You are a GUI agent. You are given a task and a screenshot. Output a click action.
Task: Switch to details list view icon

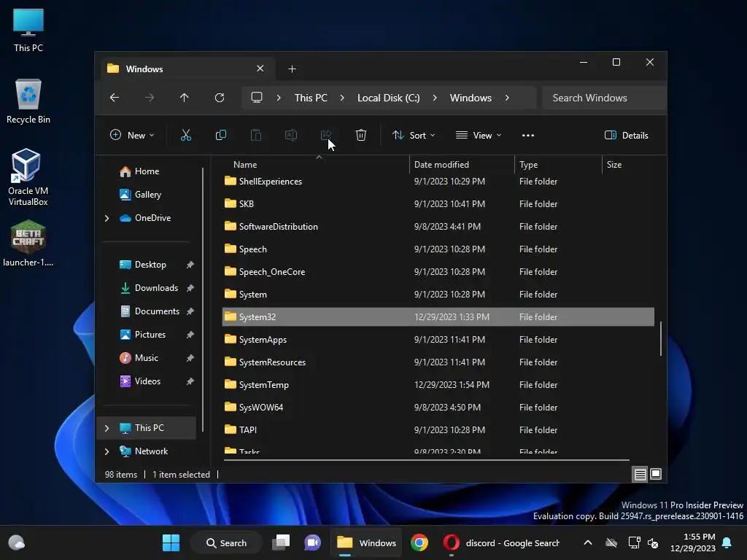pyautogui.click(x=640, y=474)
